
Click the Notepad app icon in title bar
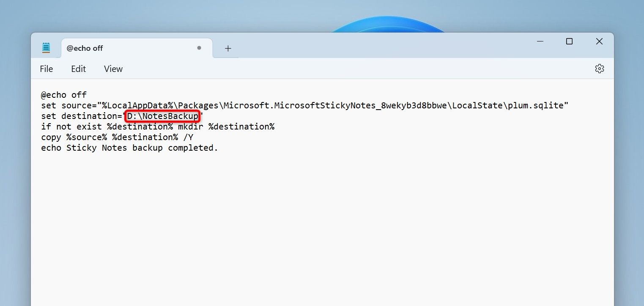coord(46,48)
